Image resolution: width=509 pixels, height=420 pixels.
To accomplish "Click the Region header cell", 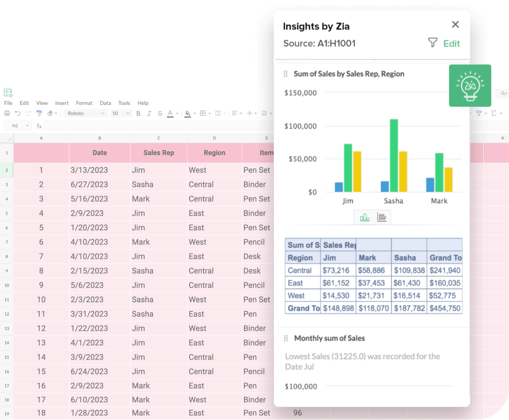I will click(214, 153).
